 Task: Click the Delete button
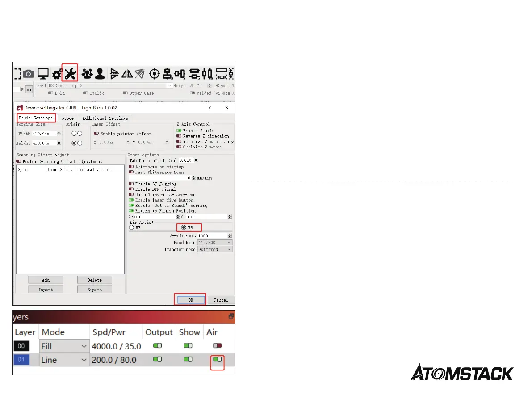click(95, 280)
